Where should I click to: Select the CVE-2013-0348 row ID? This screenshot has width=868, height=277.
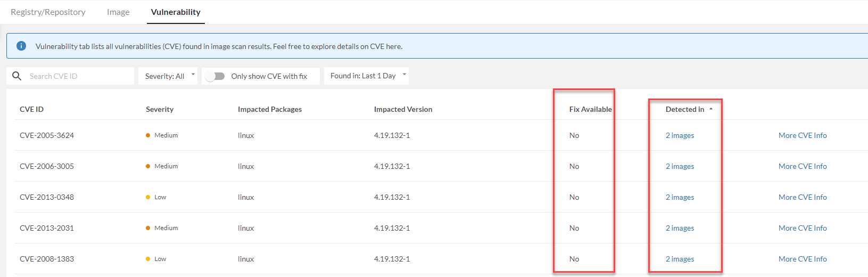pyautogui.click(x=47, y=197)
